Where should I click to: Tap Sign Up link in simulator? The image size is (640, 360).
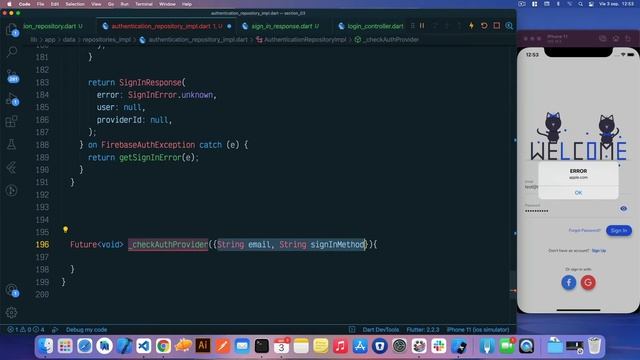coord(598,251)
